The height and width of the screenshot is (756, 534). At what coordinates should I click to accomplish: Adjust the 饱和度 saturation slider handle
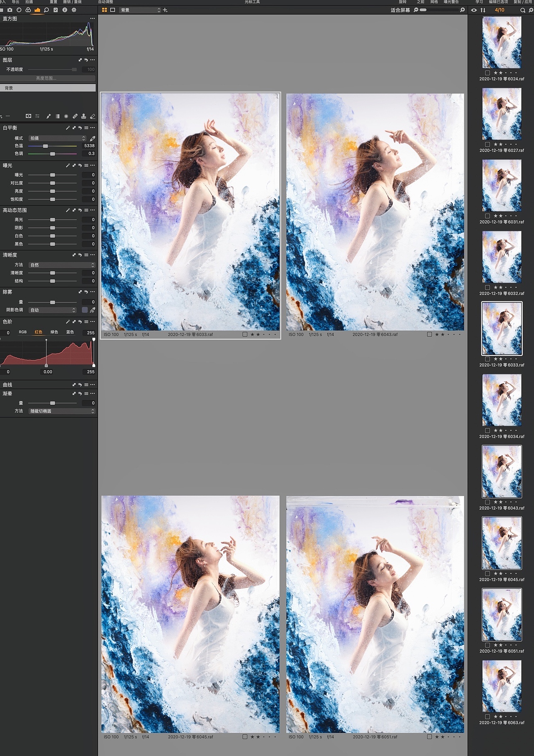53,199
